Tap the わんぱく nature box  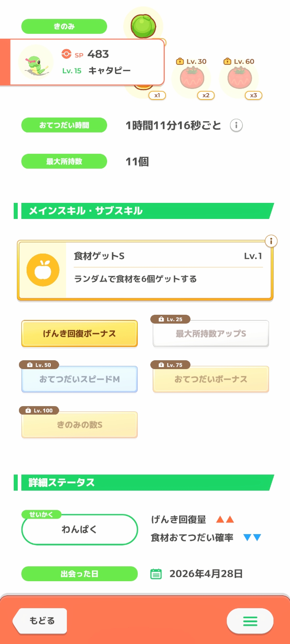79,530
